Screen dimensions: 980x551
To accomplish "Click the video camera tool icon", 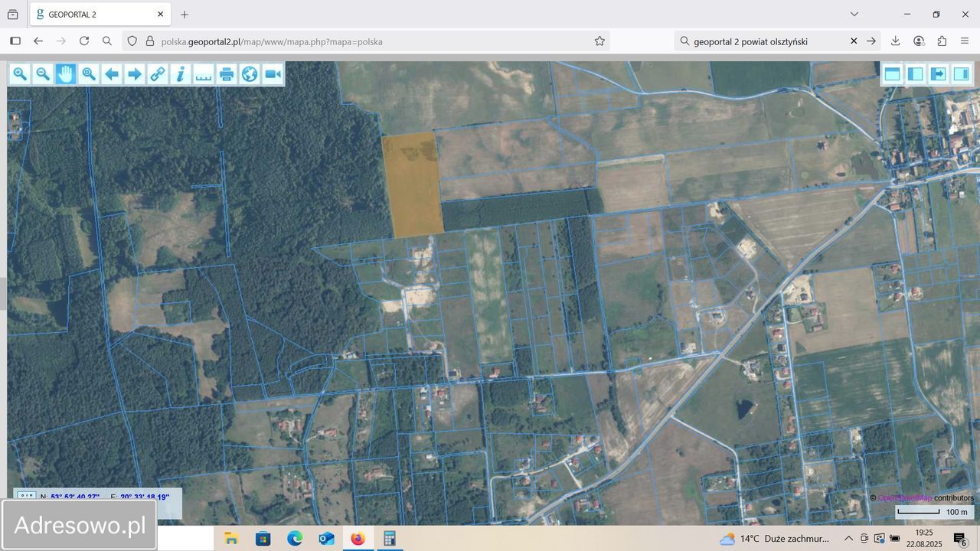I will point(273,73).
